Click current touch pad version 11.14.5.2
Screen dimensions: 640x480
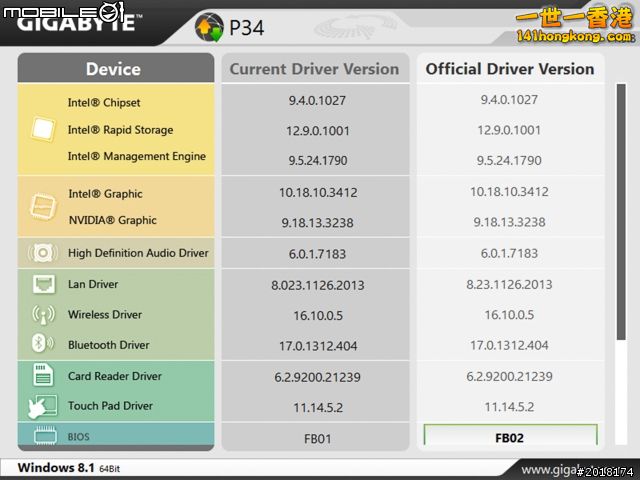pos(318,407)
